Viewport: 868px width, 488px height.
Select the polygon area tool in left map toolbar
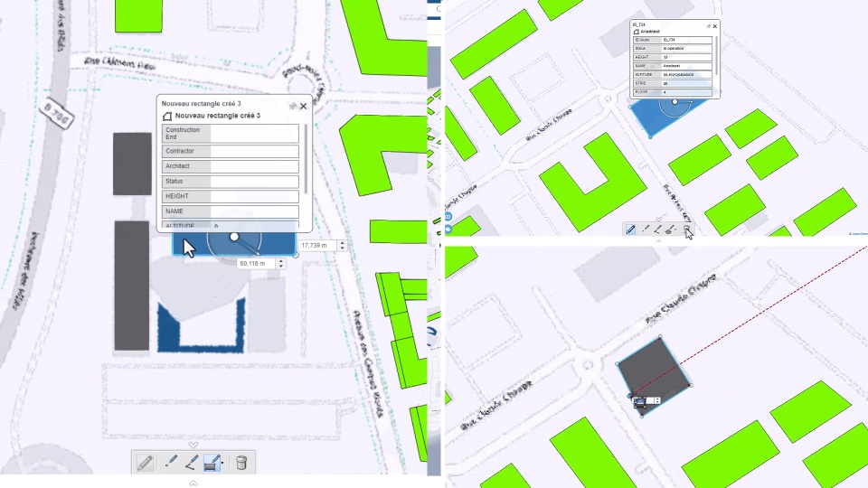(212, 463)
